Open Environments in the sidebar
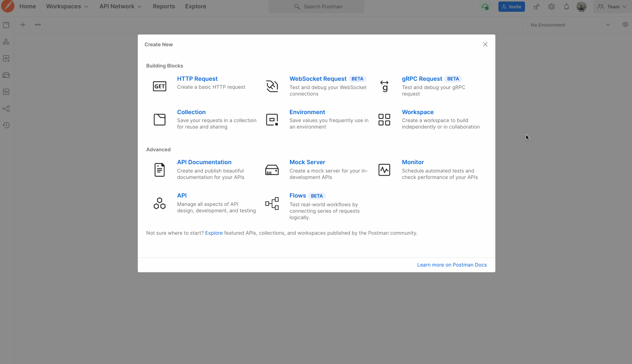632x364 pixels. (6, 58)
